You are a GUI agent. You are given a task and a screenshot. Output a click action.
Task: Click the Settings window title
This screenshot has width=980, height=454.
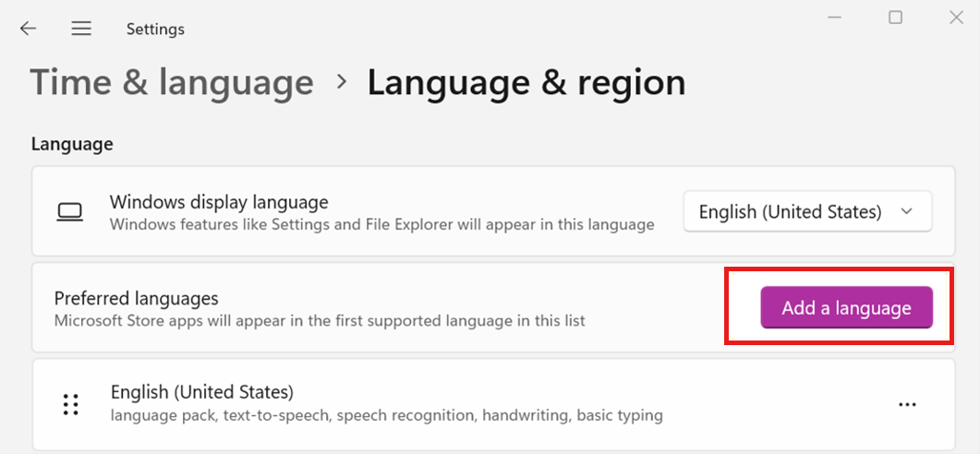[155, 30]
